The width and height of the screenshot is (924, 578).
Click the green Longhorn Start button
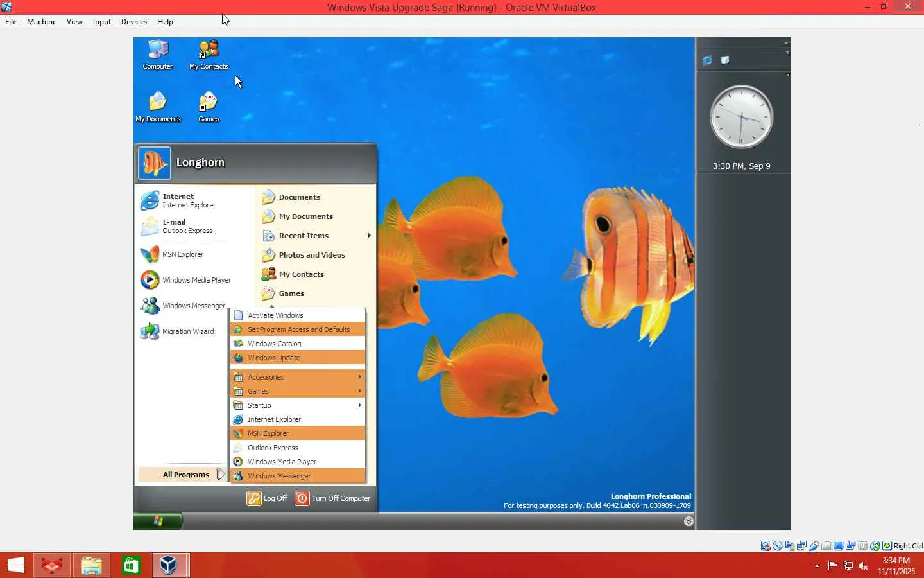158,521
